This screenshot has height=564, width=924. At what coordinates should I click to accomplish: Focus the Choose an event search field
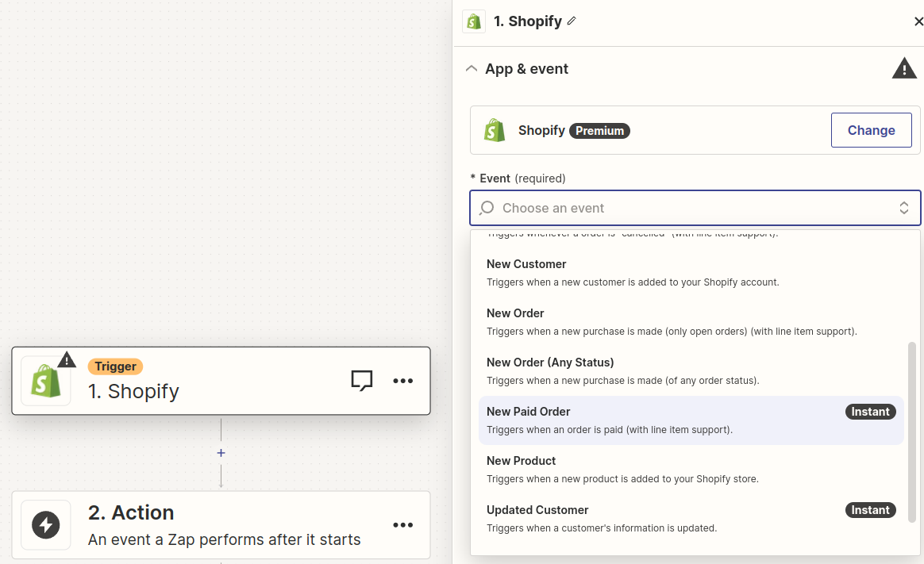[695, 208]
